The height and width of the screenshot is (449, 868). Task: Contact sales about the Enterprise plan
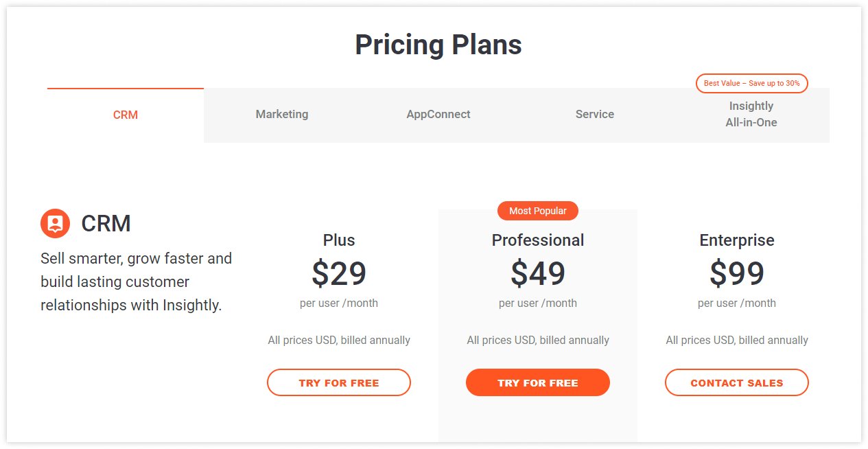coord(736,382)
